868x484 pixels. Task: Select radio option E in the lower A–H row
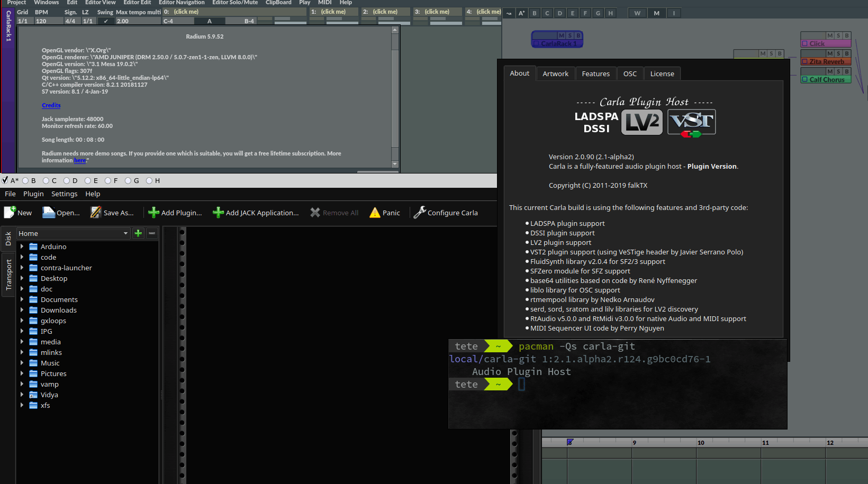(x=87, y=180)
